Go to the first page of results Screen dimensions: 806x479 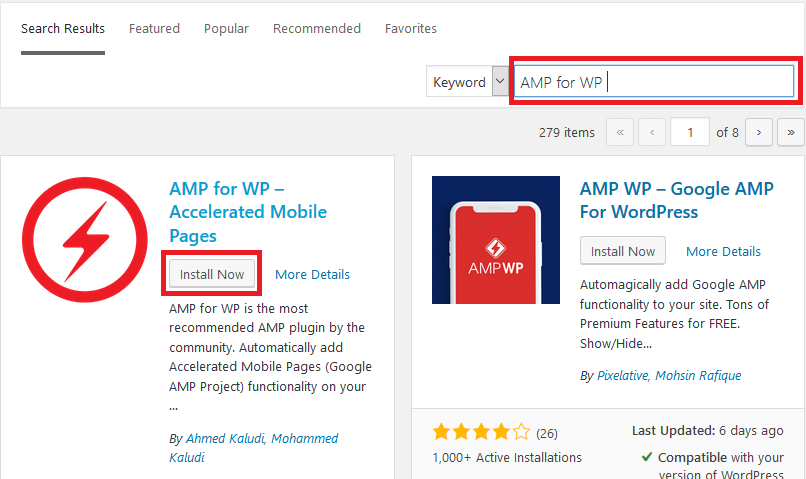click(620, 133)
